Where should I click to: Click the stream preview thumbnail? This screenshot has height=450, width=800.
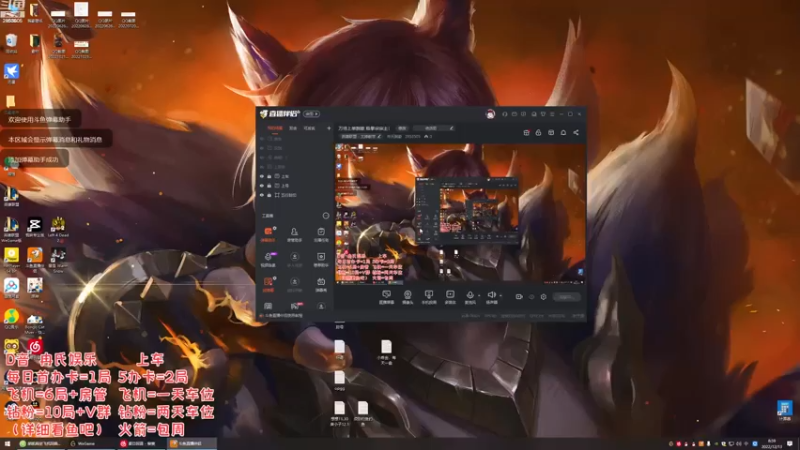460,214
